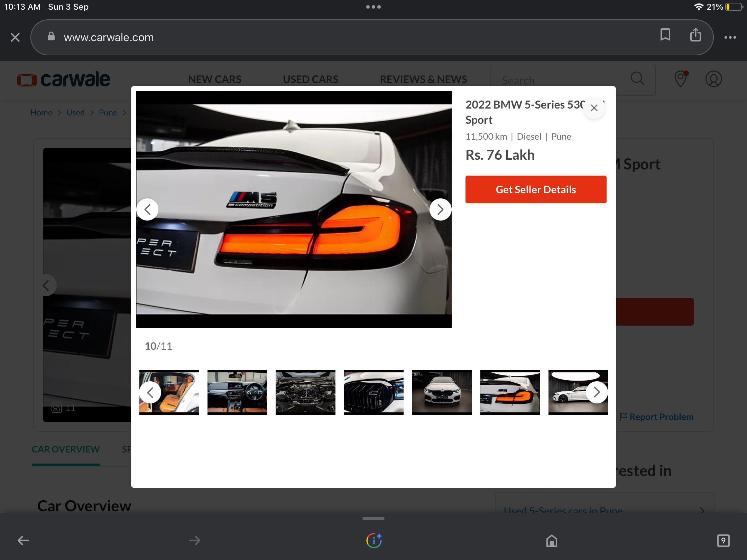Select the engine bay thumbnail

(305, 392)
